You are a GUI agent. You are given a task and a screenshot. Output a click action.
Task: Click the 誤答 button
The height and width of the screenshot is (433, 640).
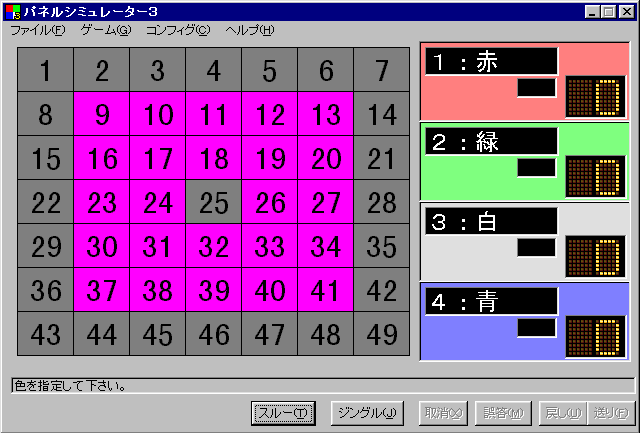[x=503, y=413]
